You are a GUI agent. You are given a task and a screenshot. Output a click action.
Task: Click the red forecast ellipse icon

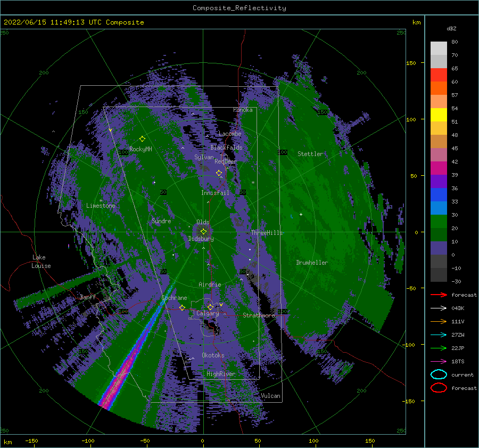tap(439, 388)
